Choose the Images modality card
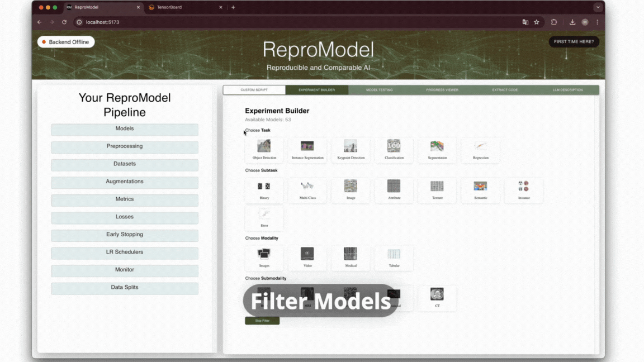 [x=264, y=258]
